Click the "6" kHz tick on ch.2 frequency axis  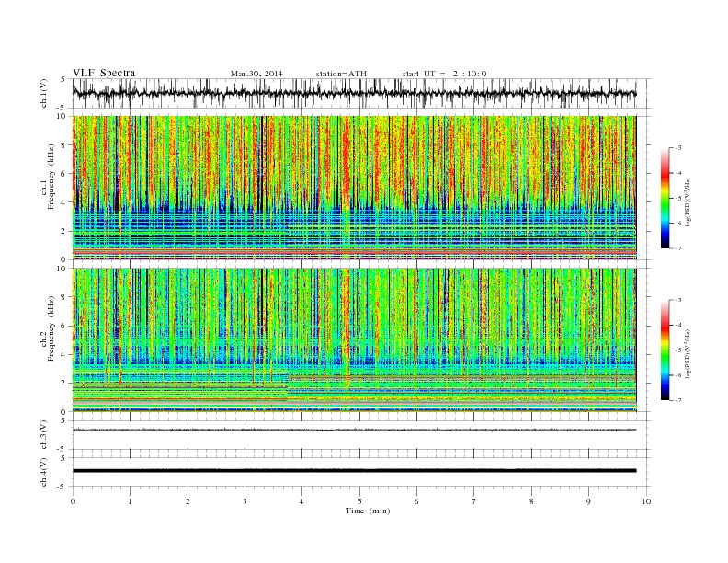(x=63, y=326)
